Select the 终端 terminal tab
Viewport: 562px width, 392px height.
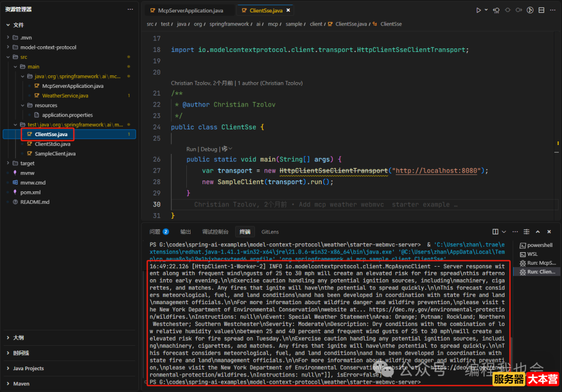245,232
